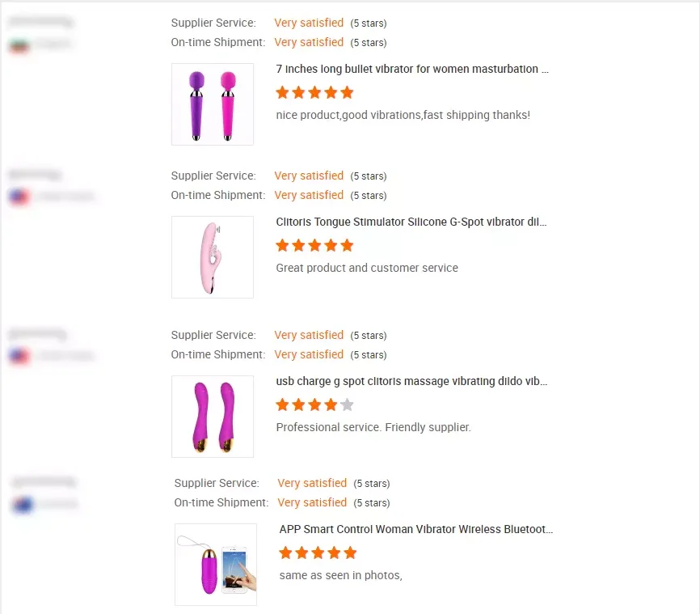Click the "Professional service. Friendly supplier." comment

pyautogui.click(x=373, y=427)
